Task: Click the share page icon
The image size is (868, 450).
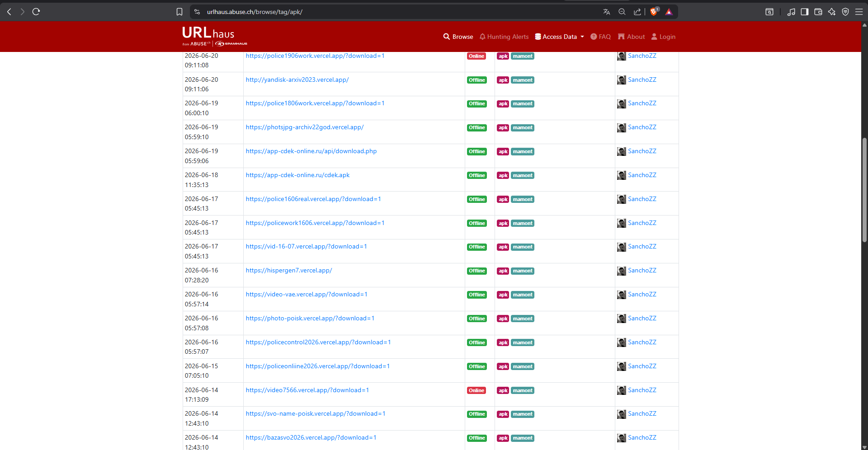Action: coord(637,12)
